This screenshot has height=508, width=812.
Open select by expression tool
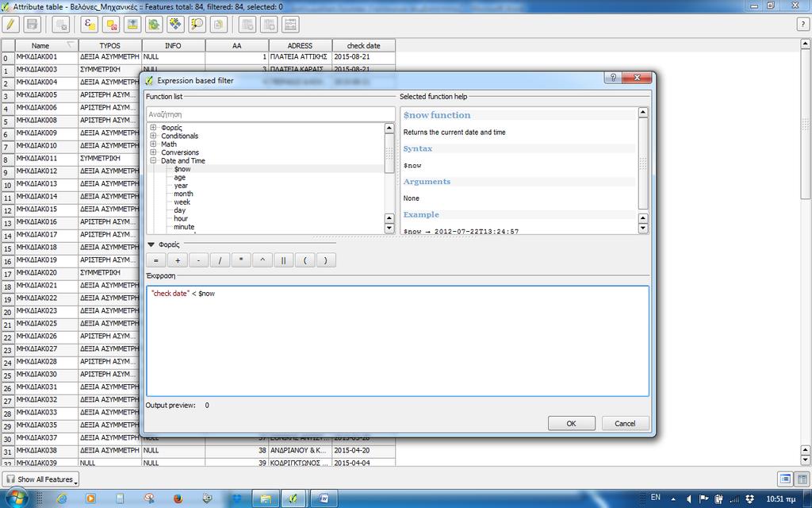pyautogui.click(x=90, y=25)
